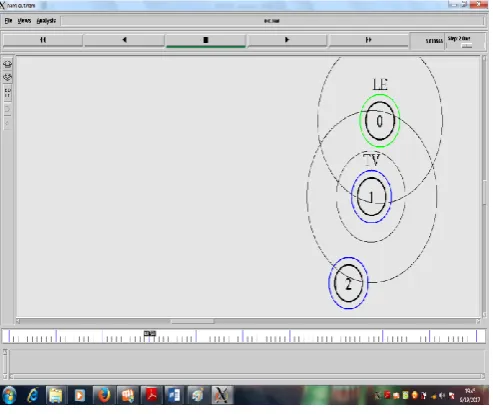Open the Windows Start menu
The height and width of the screenshot is (414, 493).
[9, 395]
